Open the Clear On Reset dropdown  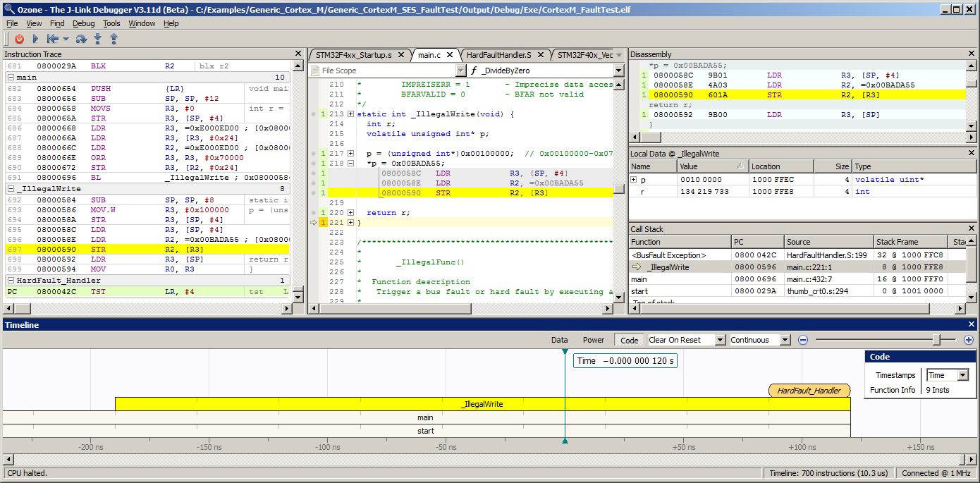(x=719, y=339)
